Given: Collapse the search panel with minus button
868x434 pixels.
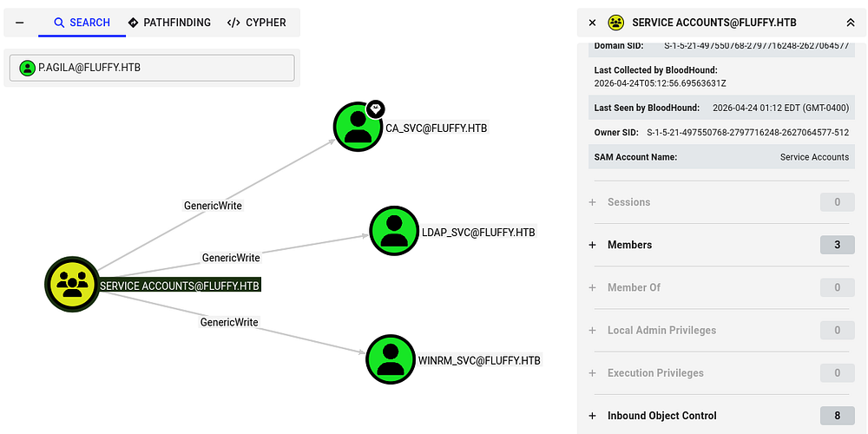Looking at the screenshot, I should point(20,23).
